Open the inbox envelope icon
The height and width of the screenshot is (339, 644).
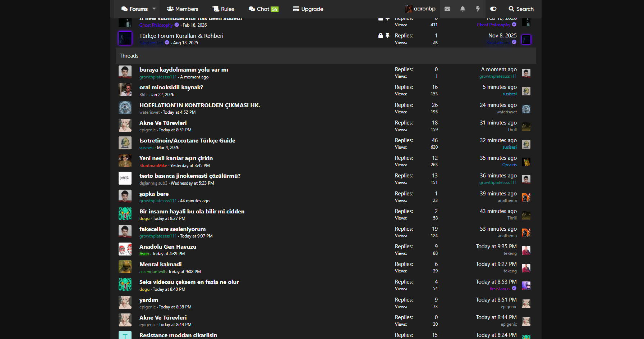[447, 9]
